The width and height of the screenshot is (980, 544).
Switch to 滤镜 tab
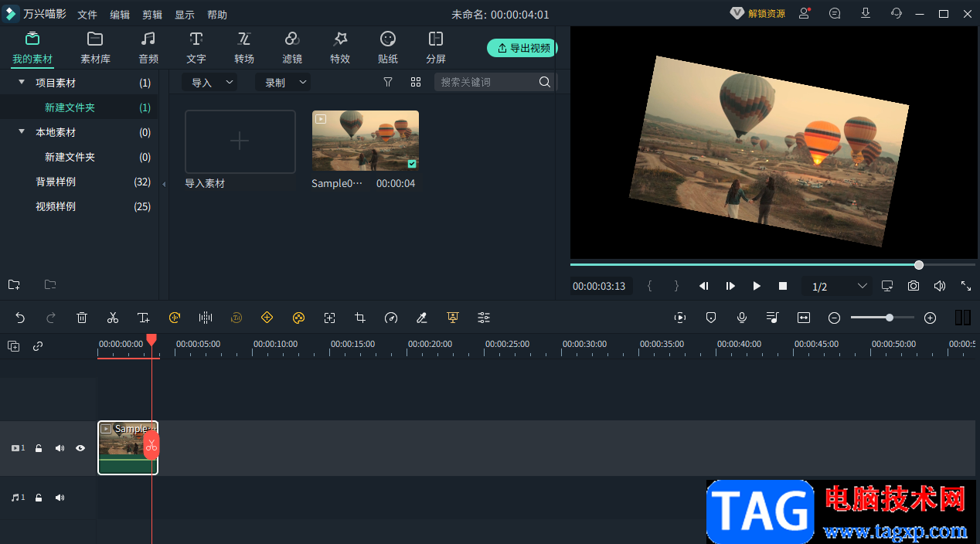(x=292, y=48)
